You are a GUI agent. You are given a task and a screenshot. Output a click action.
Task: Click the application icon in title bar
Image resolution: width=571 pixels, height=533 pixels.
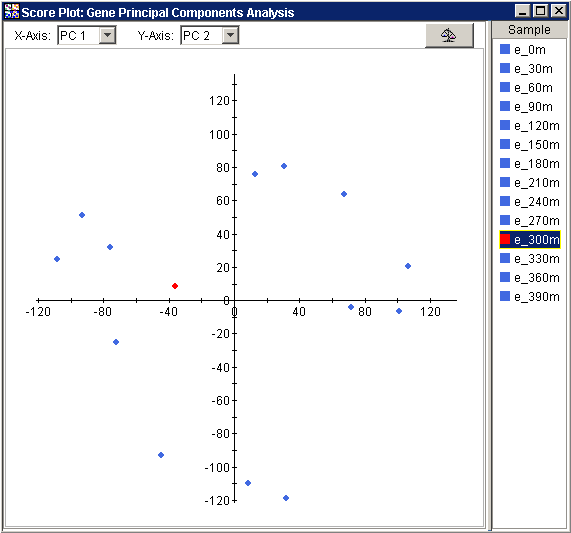12,11
